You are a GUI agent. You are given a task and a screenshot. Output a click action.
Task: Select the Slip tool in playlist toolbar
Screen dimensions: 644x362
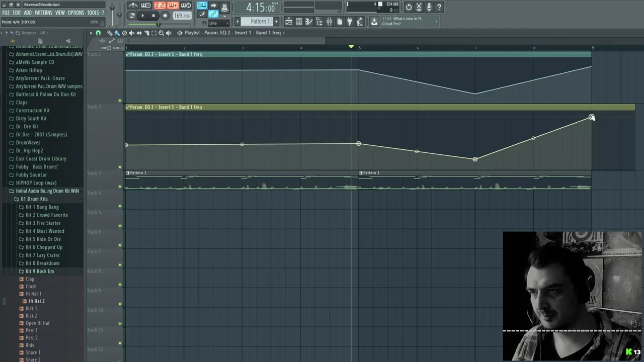click(139, 33)
